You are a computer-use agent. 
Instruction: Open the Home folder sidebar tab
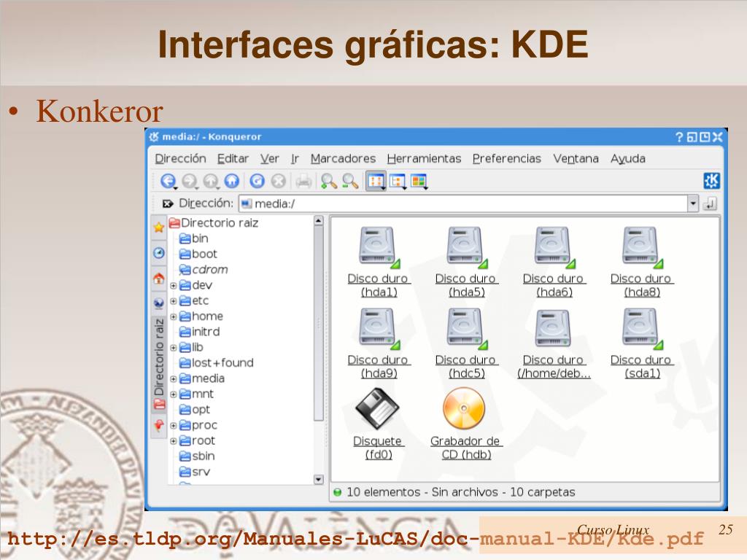[158, 278]
